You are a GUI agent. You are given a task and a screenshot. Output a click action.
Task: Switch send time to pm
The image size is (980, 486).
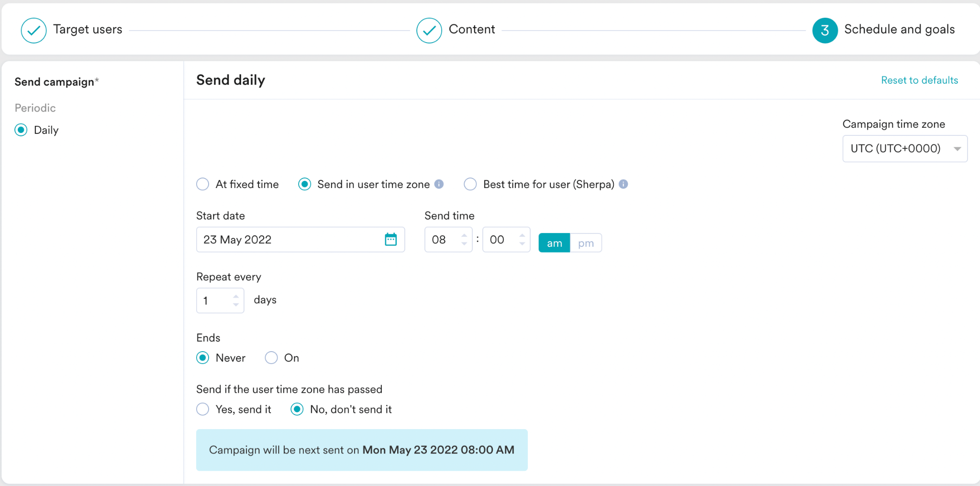point(586,243)
